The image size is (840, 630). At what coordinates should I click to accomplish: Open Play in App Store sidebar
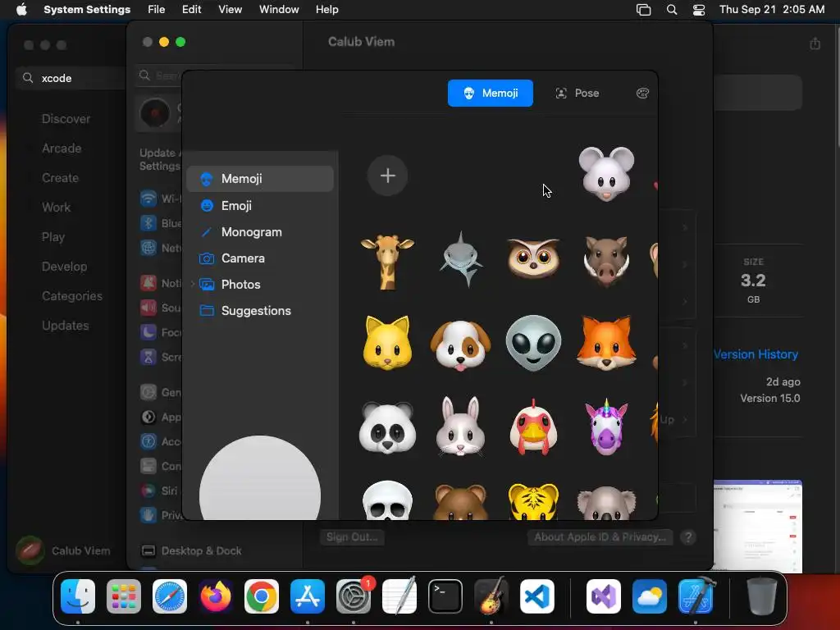(x=53, y=237)
